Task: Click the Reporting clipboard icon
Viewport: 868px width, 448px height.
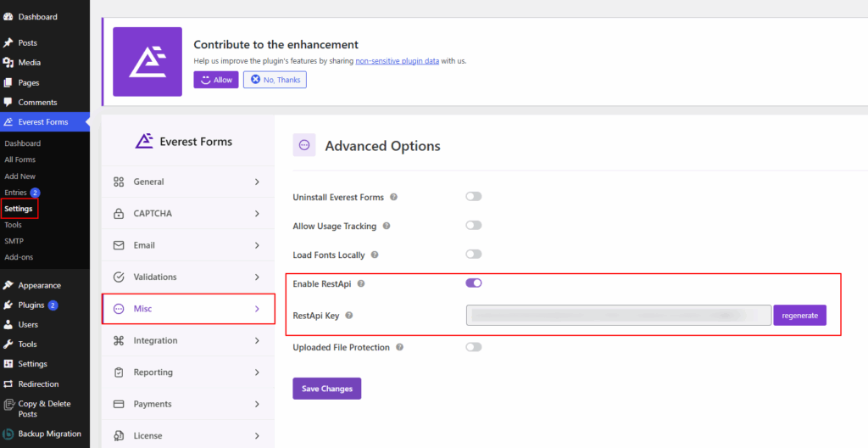Action: (x=118, y=372)
